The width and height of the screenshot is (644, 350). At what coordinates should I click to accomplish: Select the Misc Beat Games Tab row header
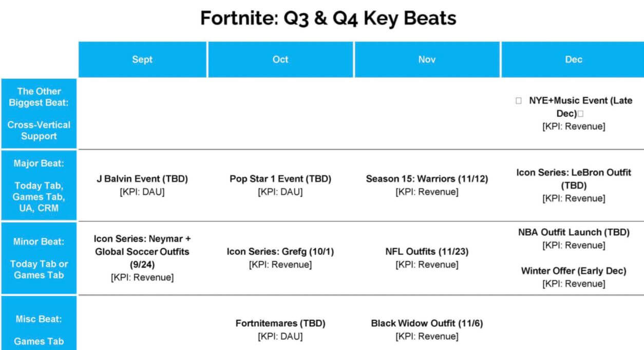tap(39, 329)
